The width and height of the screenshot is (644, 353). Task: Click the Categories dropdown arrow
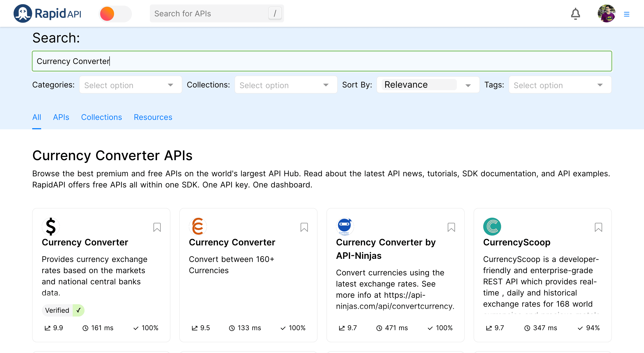tap(170, 85)
